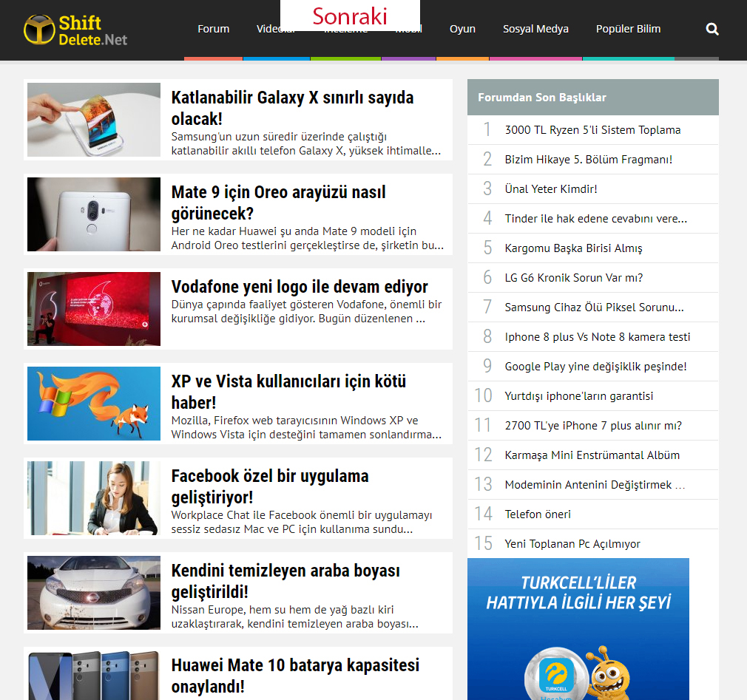Open forum topic Karmaşa Mini Enstrümantal Albüm

click(x=592, y=455)
